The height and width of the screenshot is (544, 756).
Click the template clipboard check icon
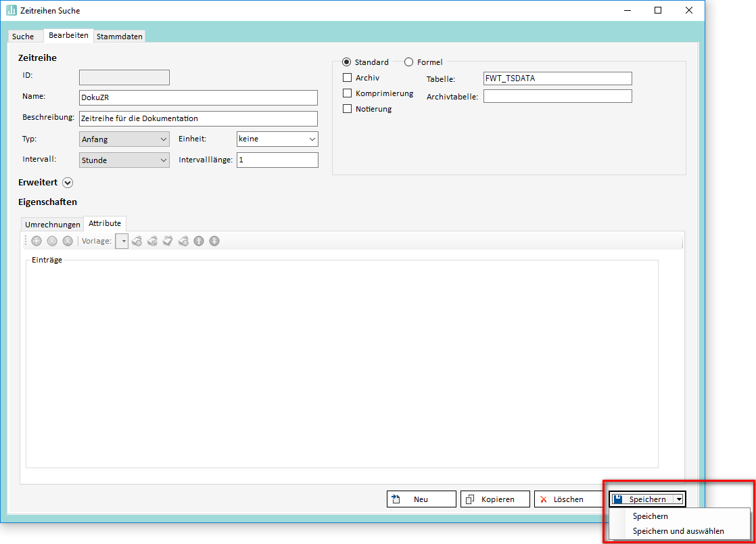(x=168, y=241)
